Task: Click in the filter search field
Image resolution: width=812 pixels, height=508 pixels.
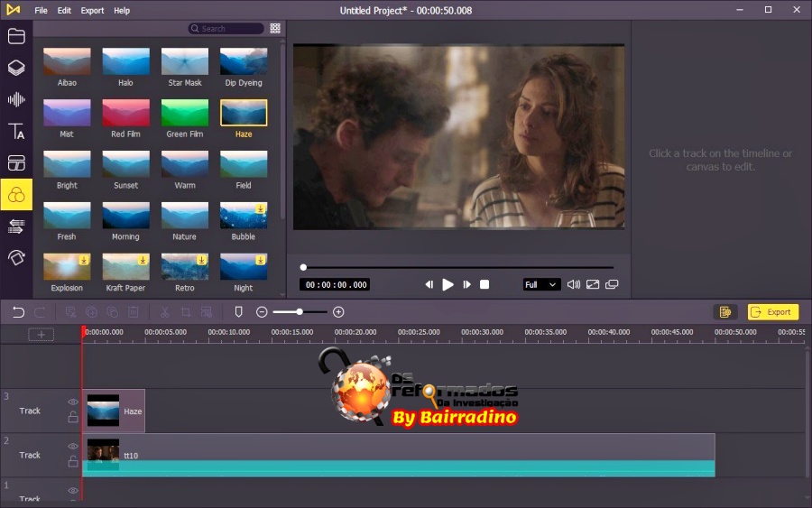Action: (x=226, y=29)
